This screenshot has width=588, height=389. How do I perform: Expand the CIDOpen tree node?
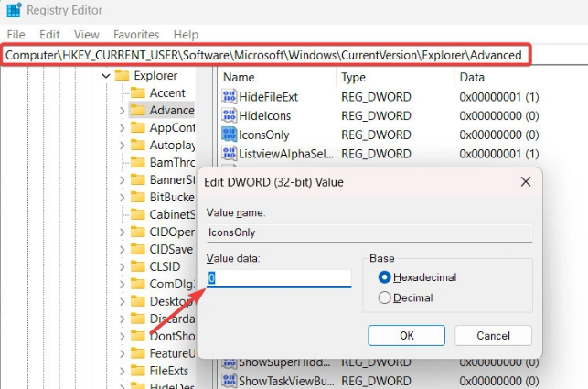[x=123, y=232]
